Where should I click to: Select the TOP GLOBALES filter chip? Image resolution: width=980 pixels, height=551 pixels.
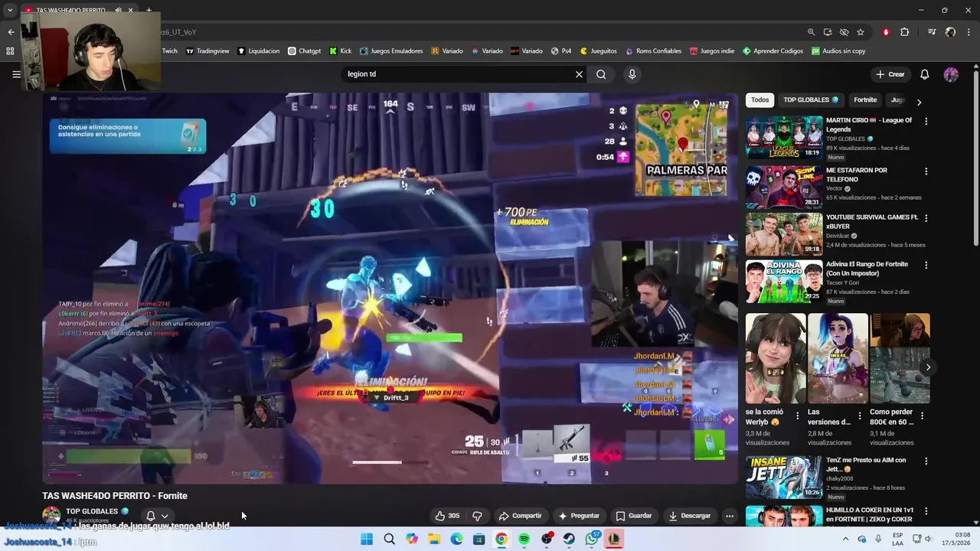pos(811,99)
